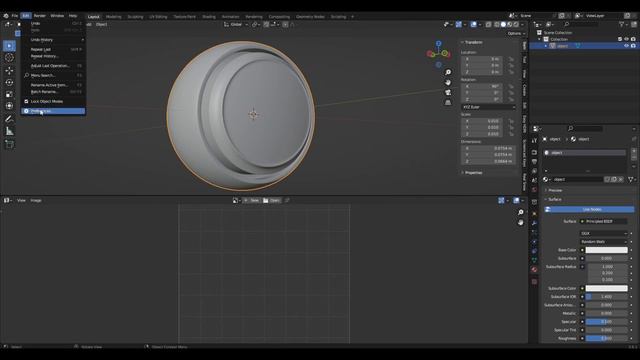
Task: Click the Base Color swatch
Action: pyautogui.click(x=607, y=250)
